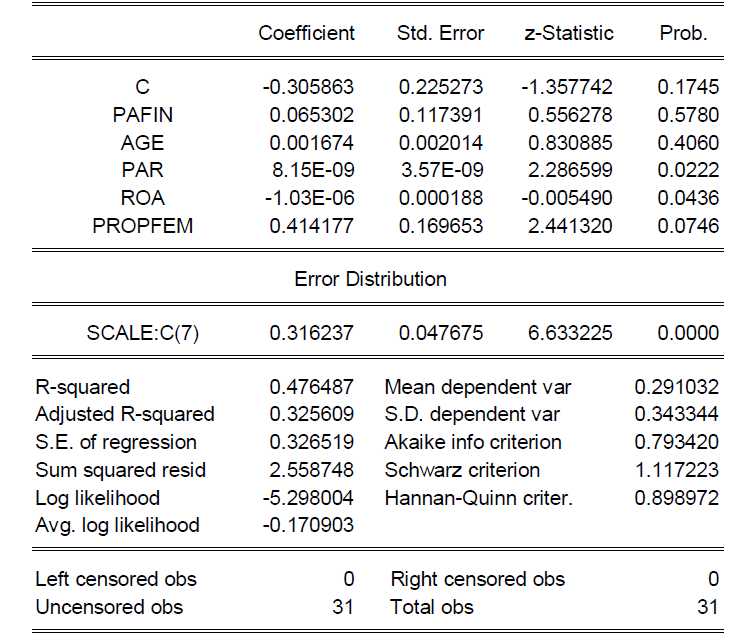Image resolution: width=736 pixels, height=637 pixels.
Task: Select the PROPFEM variable row label
Action: [x=142, y=226]
